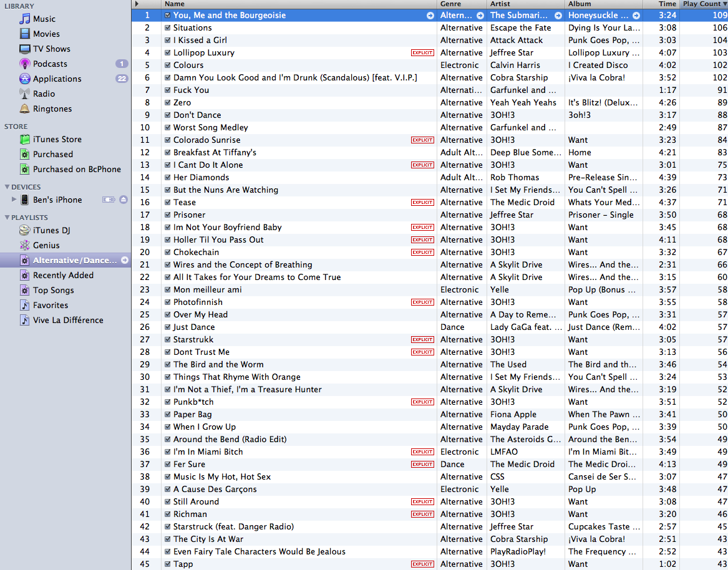Sort by the Genre column header

tap(462, 4)
